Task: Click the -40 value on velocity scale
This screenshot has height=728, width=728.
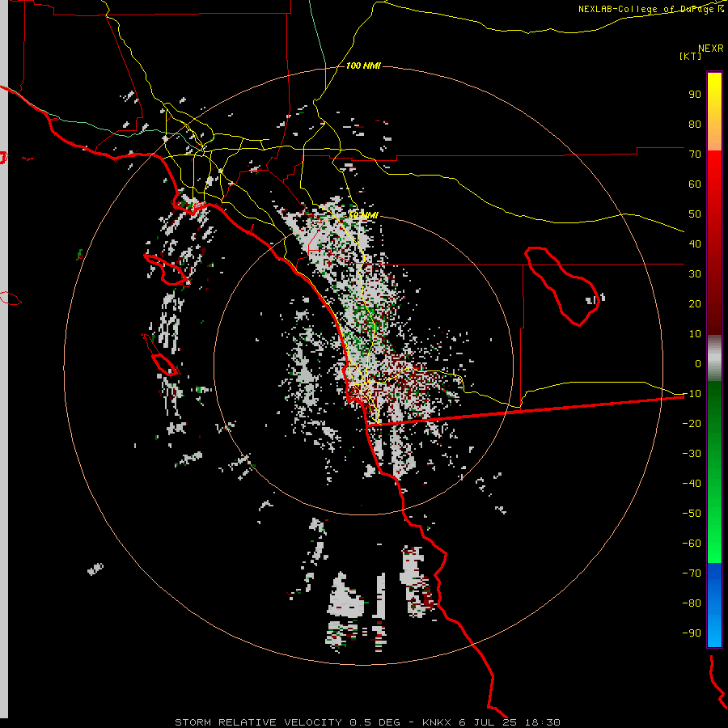Action: (692, 484)
